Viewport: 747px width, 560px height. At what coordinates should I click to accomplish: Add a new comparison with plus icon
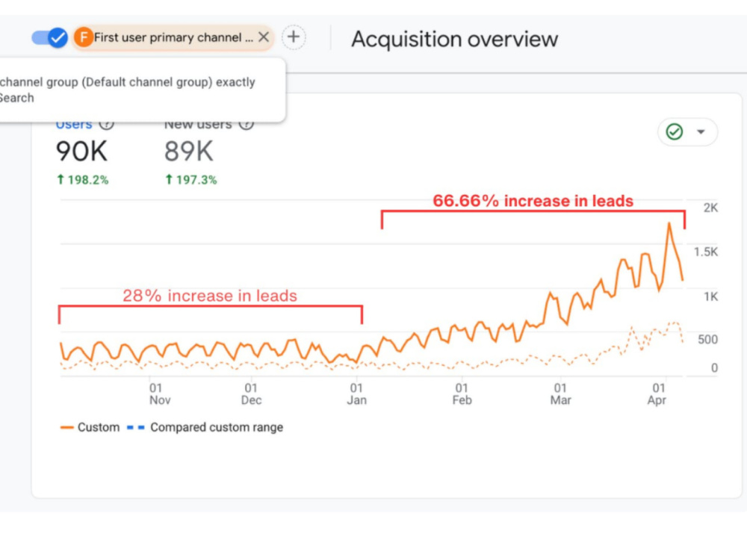click(294, 37)
